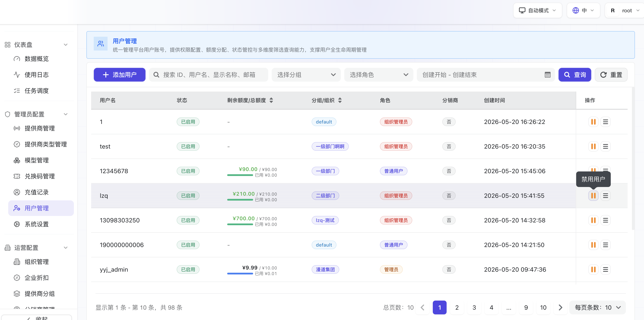Click the pagination ellipsis
Viewport: 644px width, 320px height.
[x=509, y=307]
